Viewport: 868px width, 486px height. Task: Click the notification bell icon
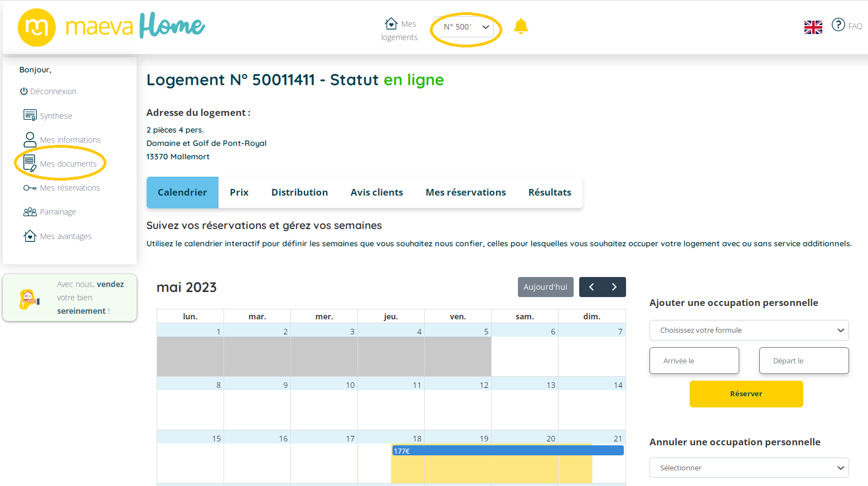coord(521,26)
